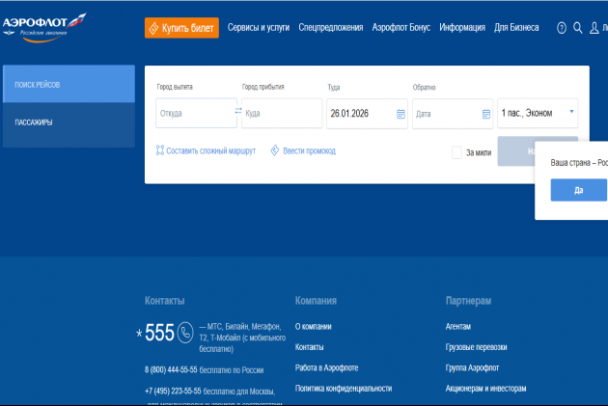Select ПОИСК РЕЙСОВ tab
608x406 pixels.
[68, 84]
